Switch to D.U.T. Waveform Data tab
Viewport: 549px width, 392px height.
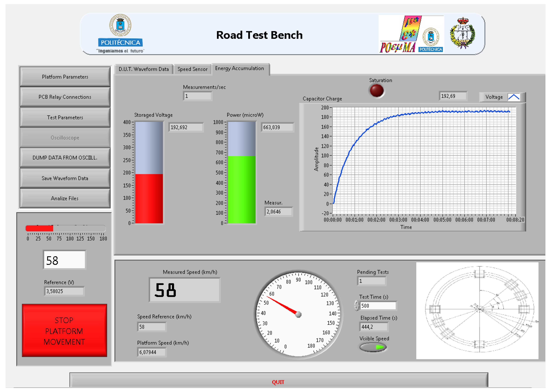(144, 69)
